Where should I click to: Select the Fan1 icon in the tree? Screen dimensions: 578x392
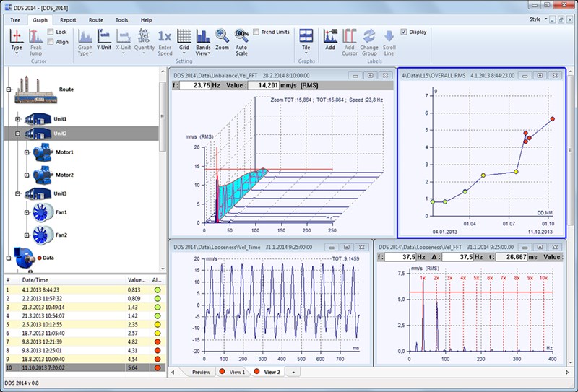pyautogui.click(x=40, y=213)
